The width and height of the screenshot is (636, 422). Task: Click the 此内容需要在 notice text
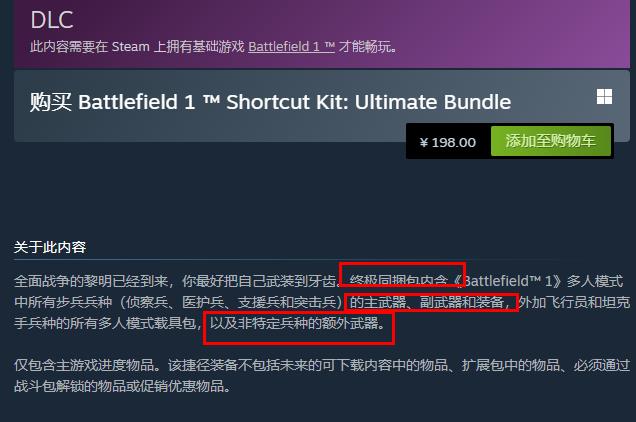[69, 47]
